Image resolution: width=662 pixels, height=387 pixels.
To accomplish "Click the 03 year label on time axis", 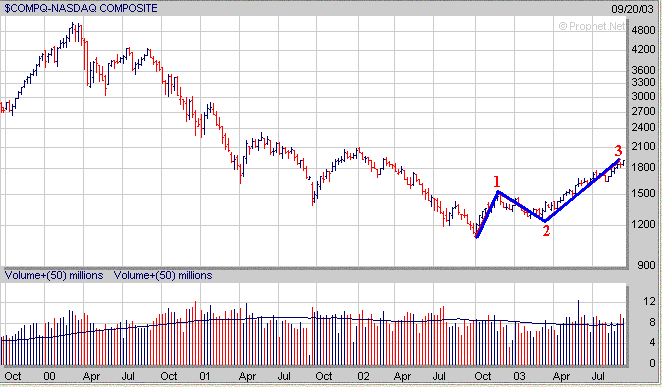I will (x=519, y=376).
